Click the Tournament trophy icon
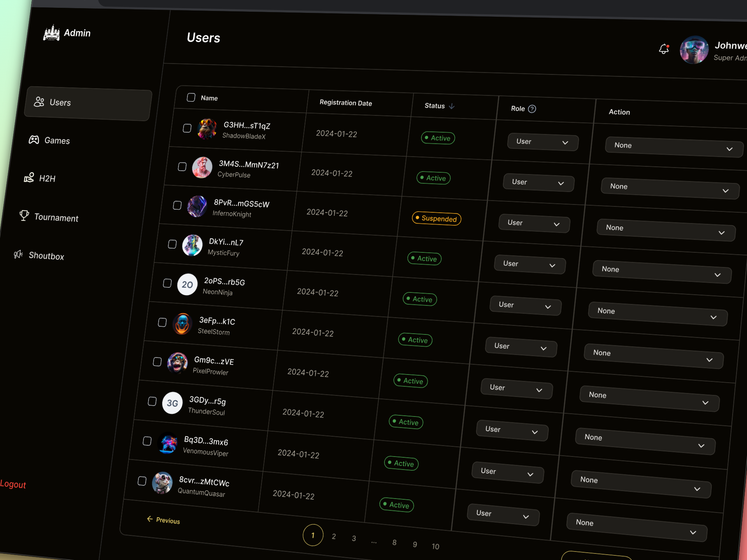The width and height of the screenshot is (747, 560). click(24, 215)
